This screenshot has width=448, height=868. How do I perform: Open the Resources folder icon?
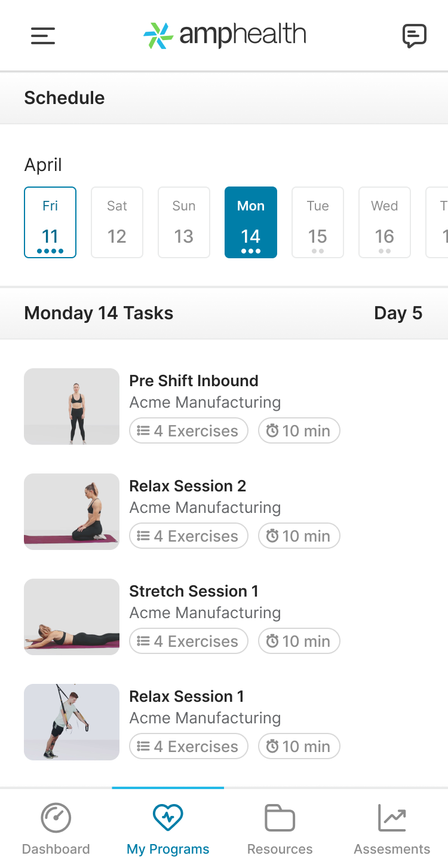coord(280,818)
